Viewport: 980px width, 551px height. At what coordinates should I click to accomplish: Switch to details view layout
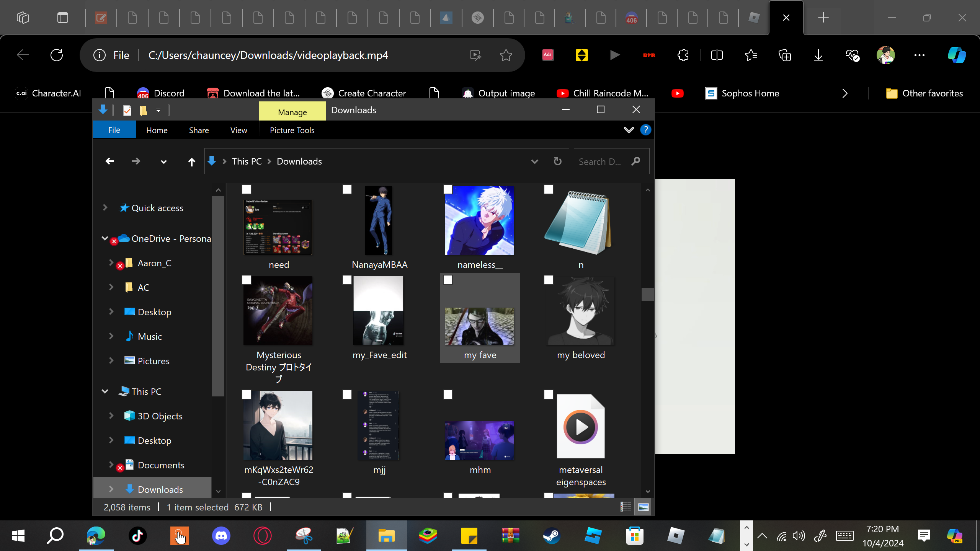(626, 507)
